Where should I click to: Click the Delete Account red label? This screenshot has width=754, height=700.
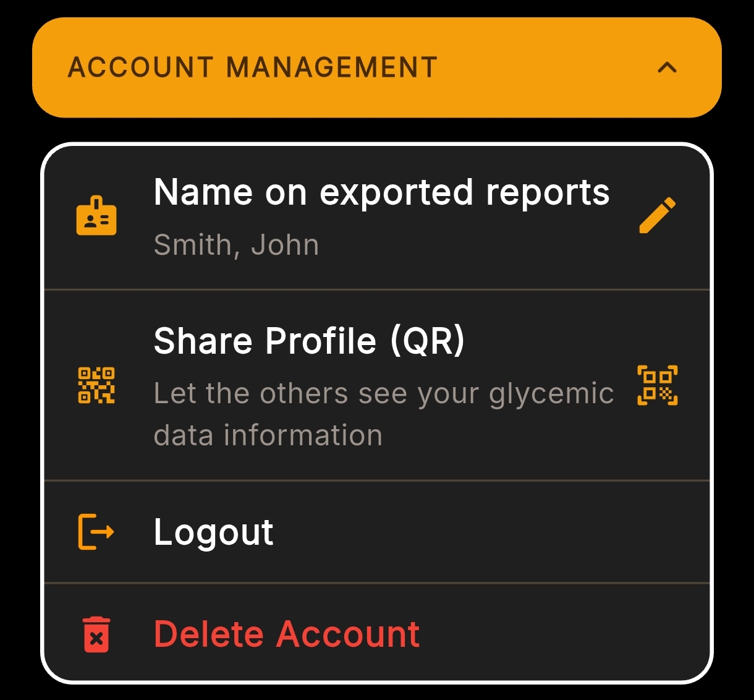pos(287,633)
